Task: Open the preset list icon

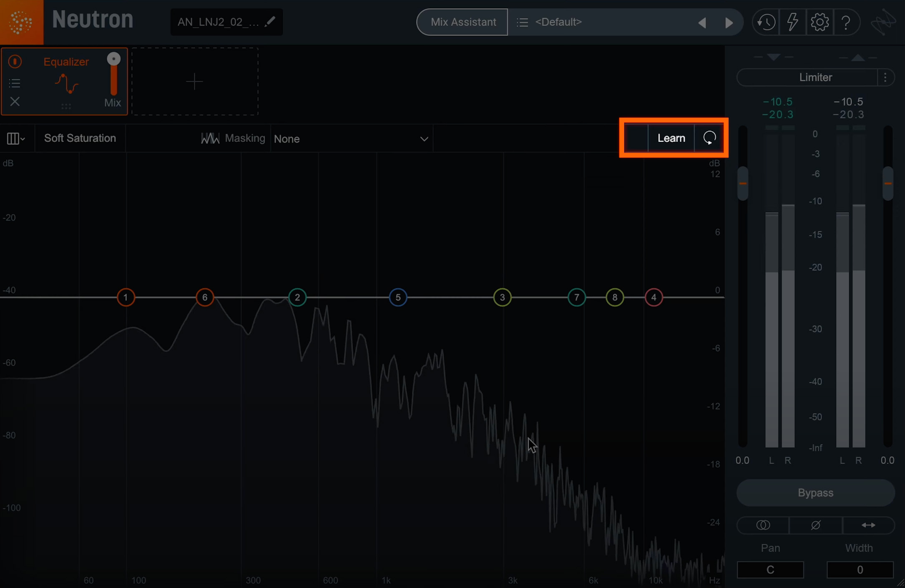Action: pyautogui.click(x=522, y=22)
